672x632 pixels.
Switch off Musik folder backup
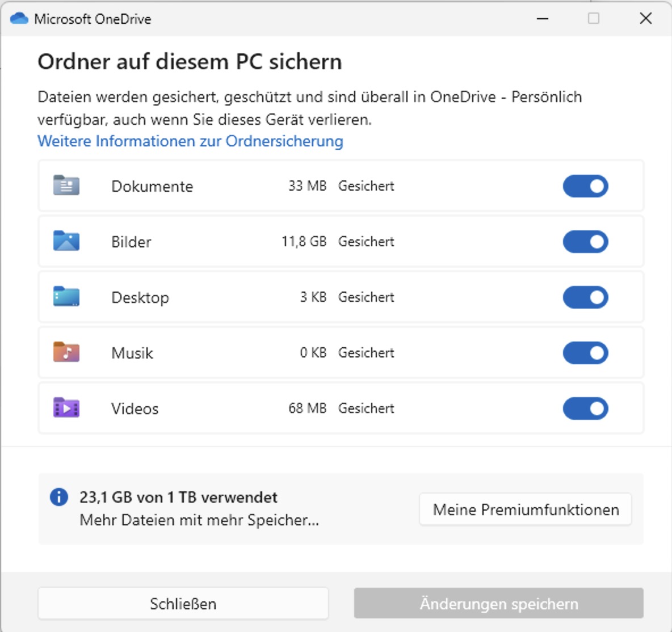[585, 353]
